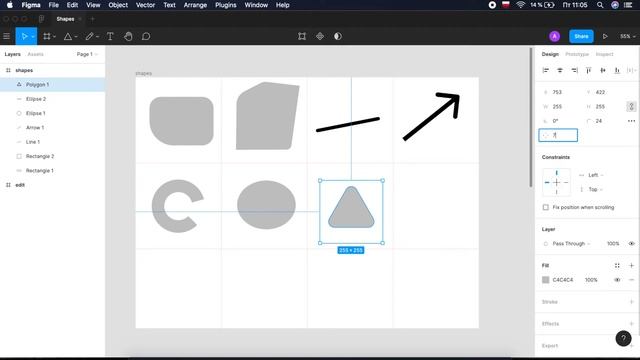Open horizontal constraint Left dropdown
Viewport: 640px width, 360px height.
pyautogui.click(x=596, y=175)
